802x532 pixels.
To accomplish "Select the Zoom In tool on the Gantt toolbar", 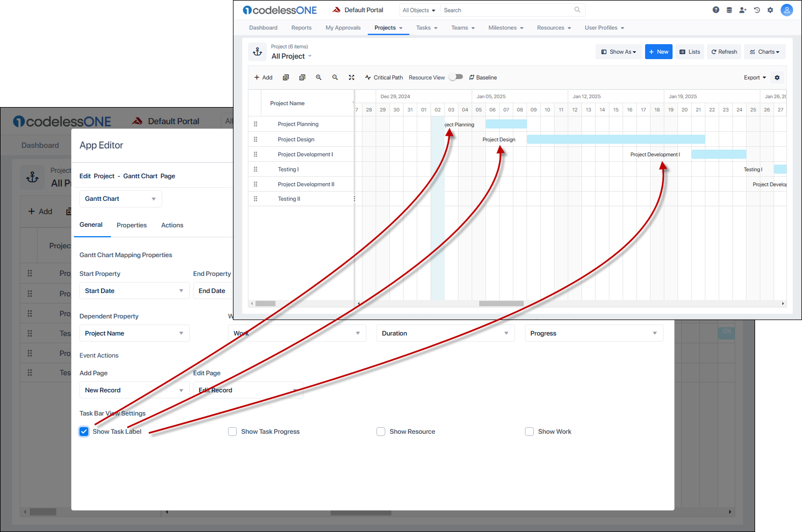I will click(318, 77).
